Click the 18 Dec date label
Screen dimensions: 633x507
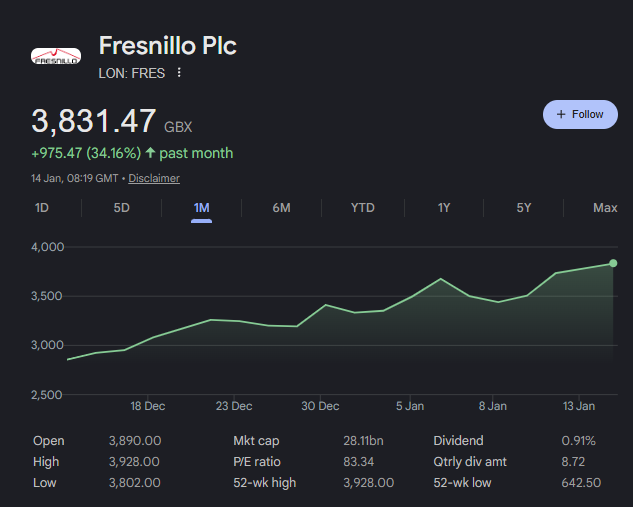coord(148,406)
